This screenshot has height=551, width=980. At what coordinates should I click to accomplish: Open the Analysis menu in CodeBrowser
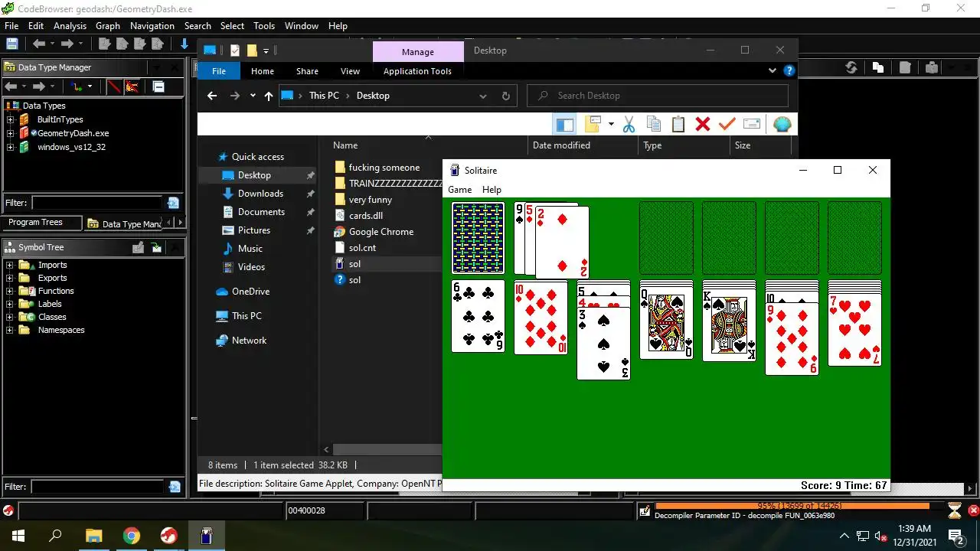(70, 25)
